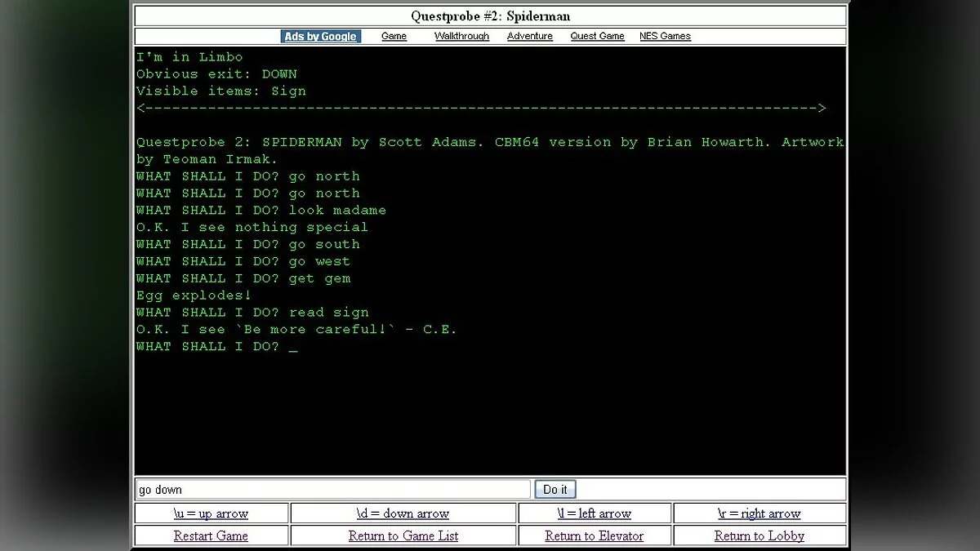The width and height of the screenshot is (980, 551).
Task: Open the 'NES Games' ad link
Action: [x=665, y=36]
